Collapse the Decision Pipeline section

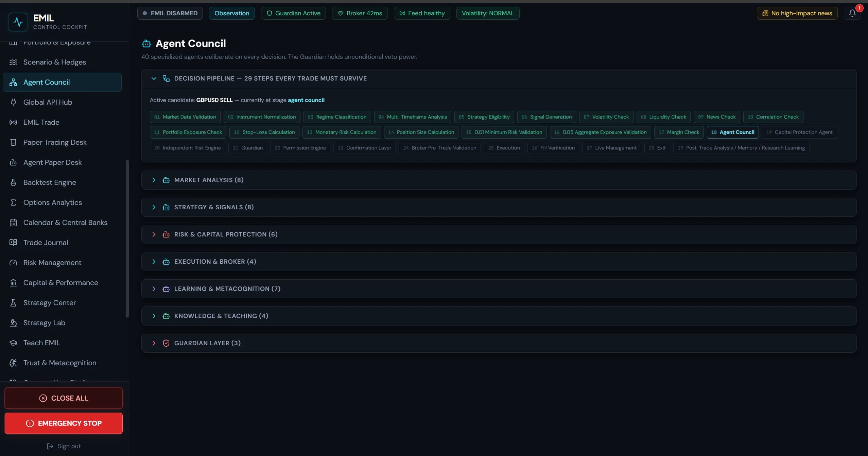coord(154,78)
